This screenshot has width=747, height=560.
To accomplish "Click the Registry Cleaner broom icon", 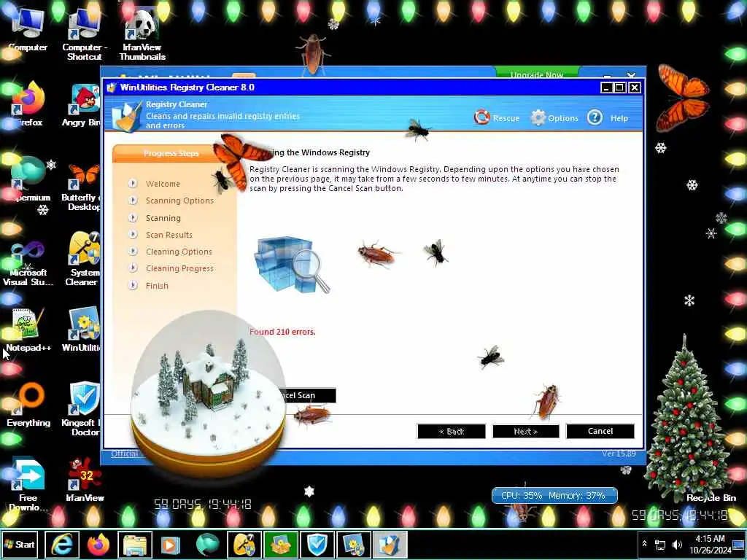I will [127, 117].
